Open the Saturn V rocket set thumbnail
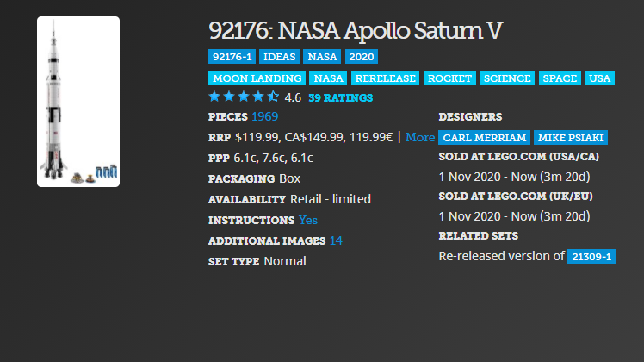This screenshot has width=644, height=362. click(78, 102)
